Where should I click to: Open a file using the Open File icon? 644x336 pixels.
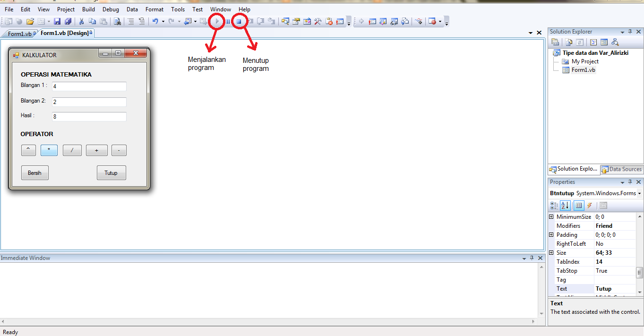[x=30, y=21]
